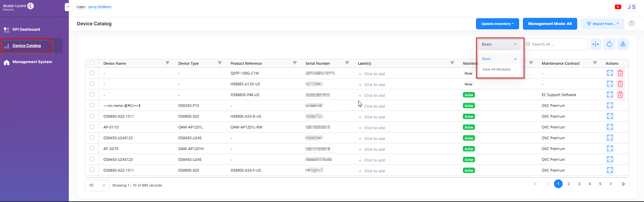Check the box for OS6900-X20-1311 row

pos(92,116)
